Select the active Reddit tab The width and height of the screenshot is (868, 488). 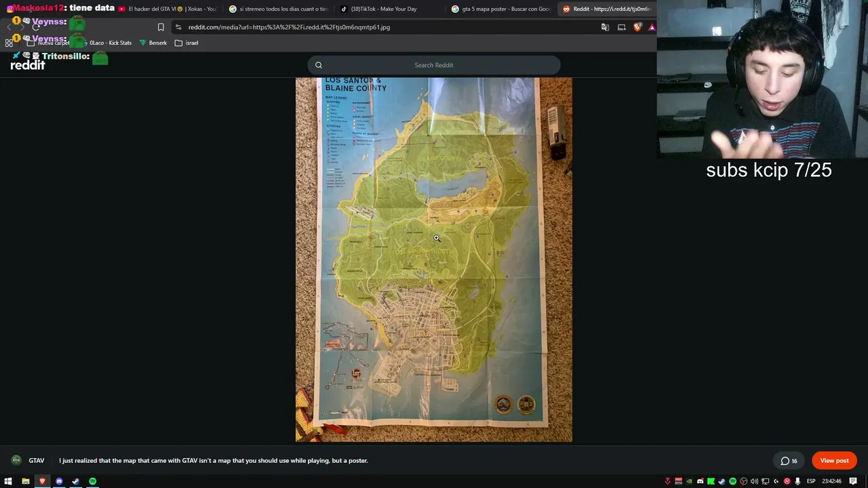[x=607, y=9]
